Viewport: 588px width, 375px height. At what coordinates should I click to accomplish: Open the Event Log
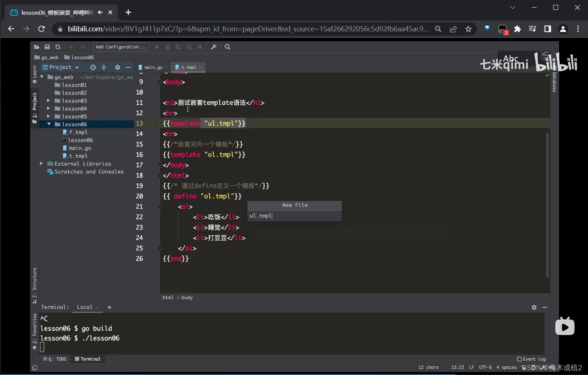(531, 359)
